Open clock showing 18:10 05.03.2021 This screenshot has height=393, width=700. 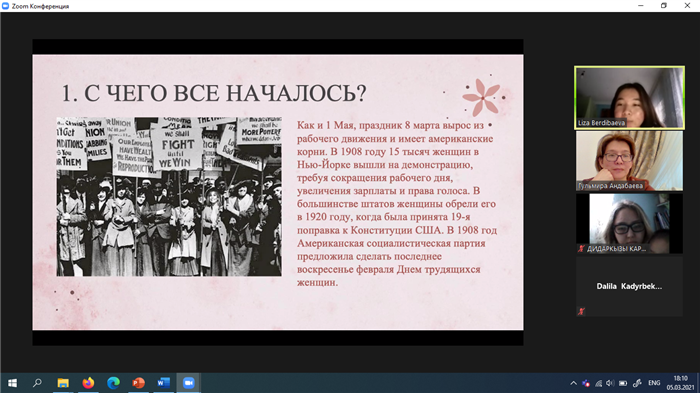tap(680, 383)
